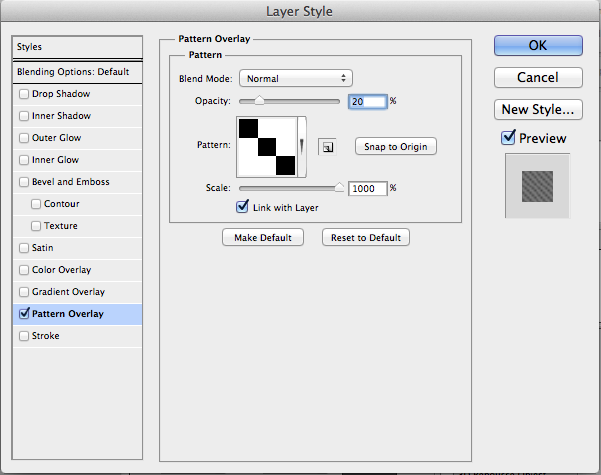The width and height of the screenshot is (601, 475).
Task: Click the New Style... button
Action: point(538,110)
